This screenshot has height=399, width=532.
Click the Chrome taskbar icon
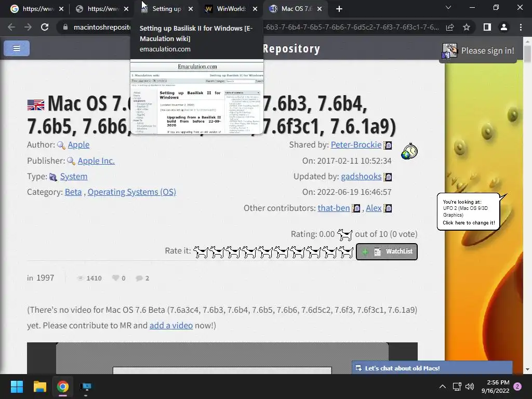[62, 387]
